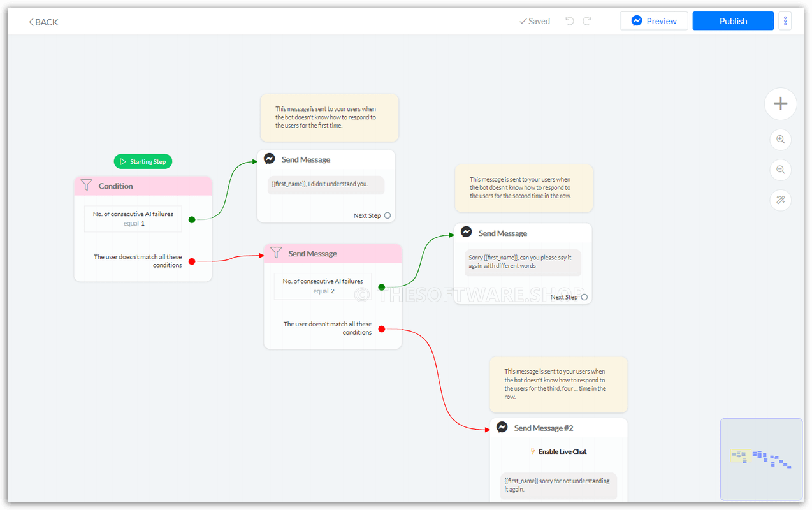Screen dimensions: 812x510
Task: Click the green connector dot on the Condition node
Action: point(191,219)
